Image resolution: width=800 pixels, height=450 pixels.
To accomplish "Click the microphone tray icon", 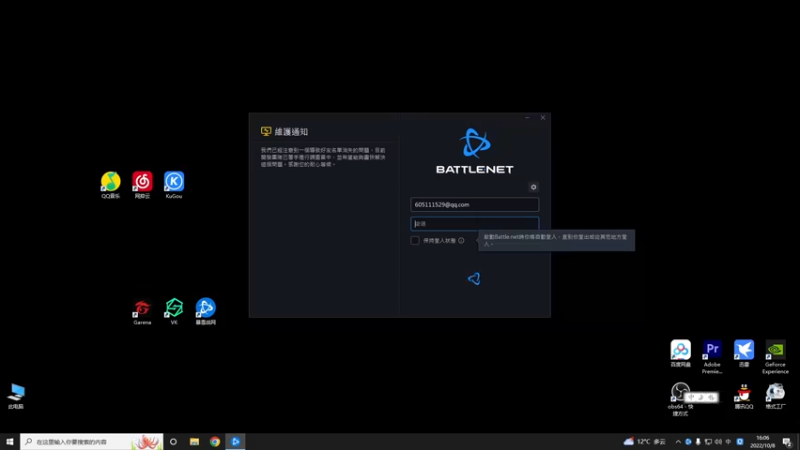I will pyautogui.click(x=698, y=442).
